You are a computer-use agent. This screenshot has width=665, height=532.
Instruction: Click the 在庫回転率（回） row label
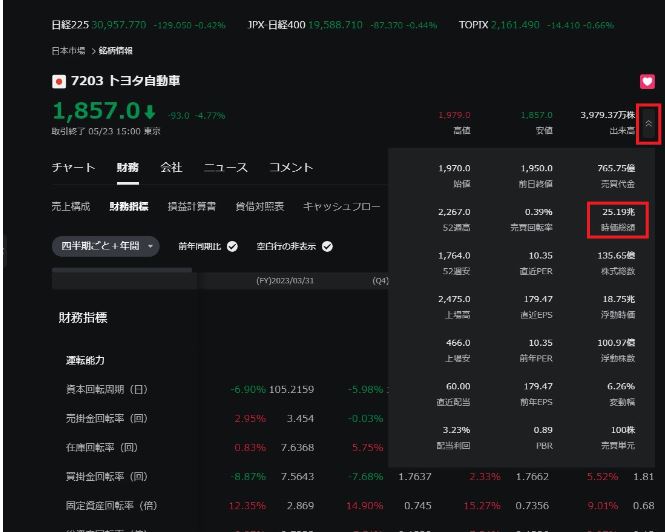(x=102, y=448)
